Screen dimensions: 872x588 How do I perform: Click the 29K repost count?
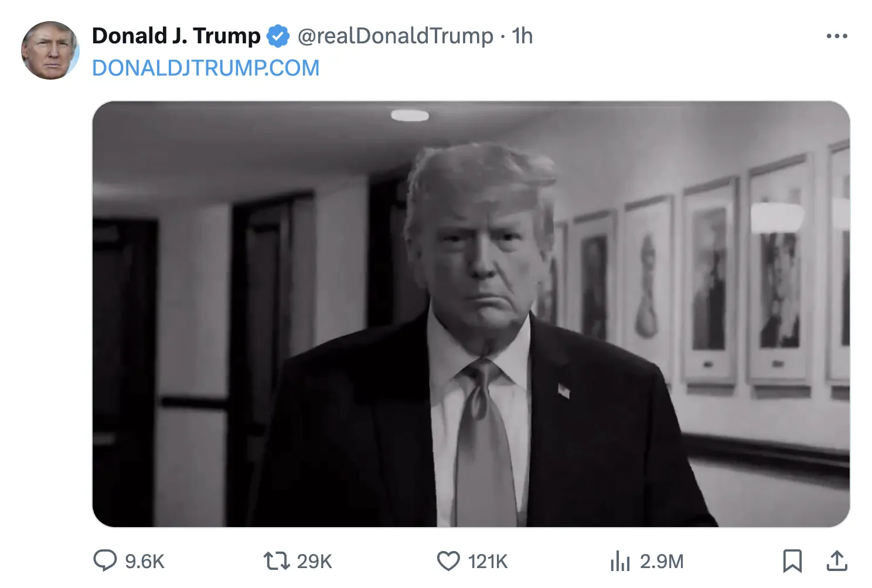314,561
